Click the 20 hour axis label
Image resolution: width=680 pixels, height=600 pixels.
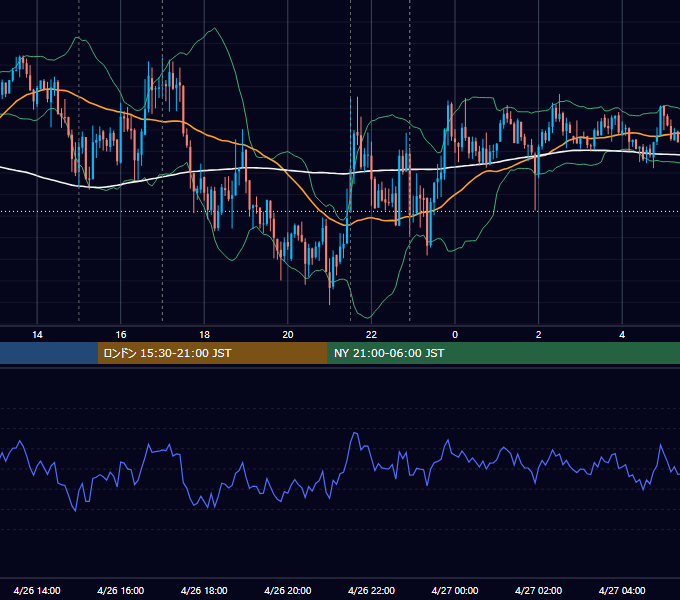(x=288, y=335)
